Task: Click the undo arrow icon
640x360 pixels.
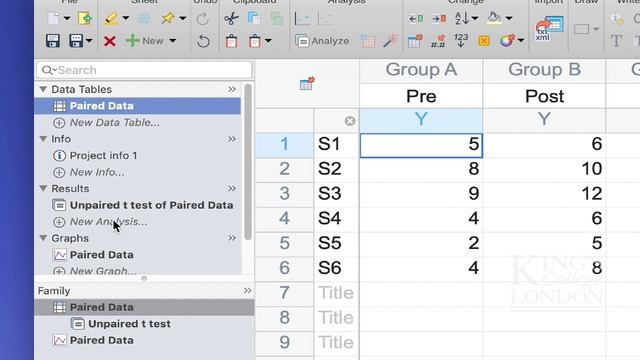Action: tap(203, 41)
